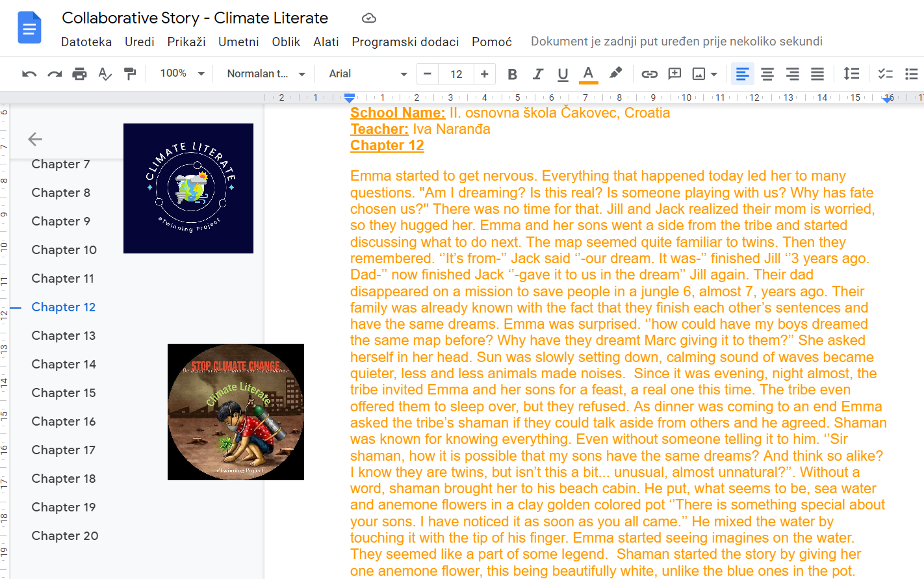Jump to Chapter 9 in outline

pyautogui.click(x=61, y=222)
